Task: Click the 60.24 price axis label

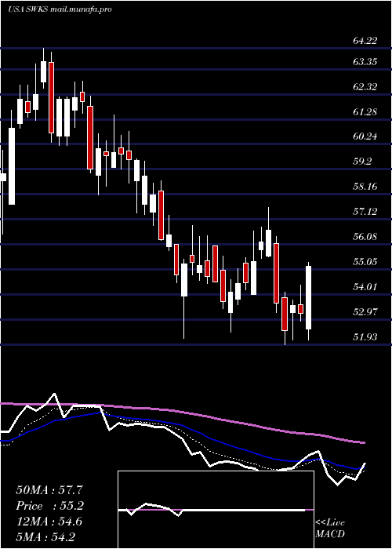Action: (365, 136)
